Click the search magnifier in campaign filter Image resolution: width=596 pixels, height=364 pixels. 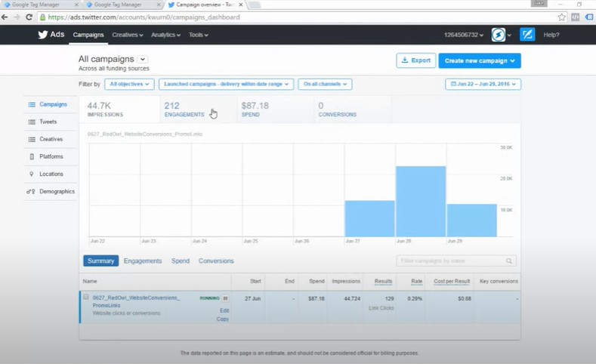510,261
